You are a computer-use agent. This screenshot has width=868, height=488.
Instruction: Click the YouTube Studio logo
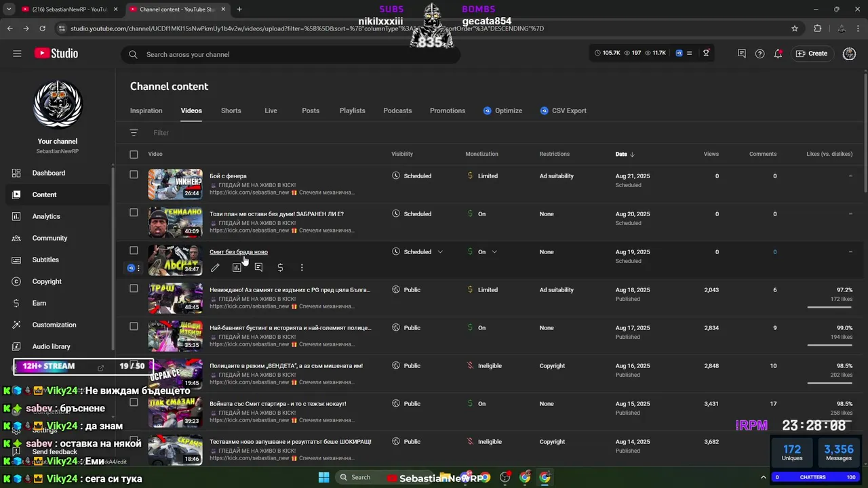coord(56,54)
